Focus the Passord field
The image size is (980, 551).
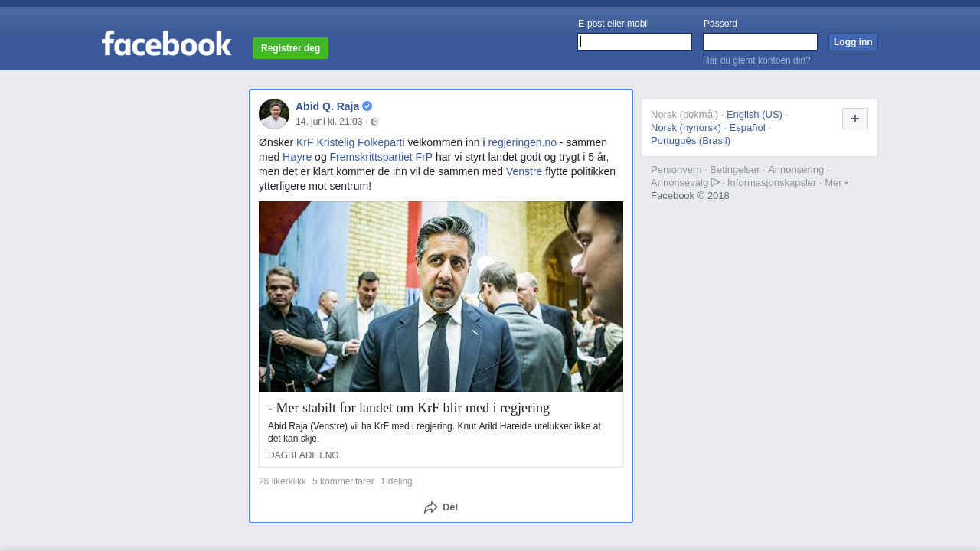760,42
